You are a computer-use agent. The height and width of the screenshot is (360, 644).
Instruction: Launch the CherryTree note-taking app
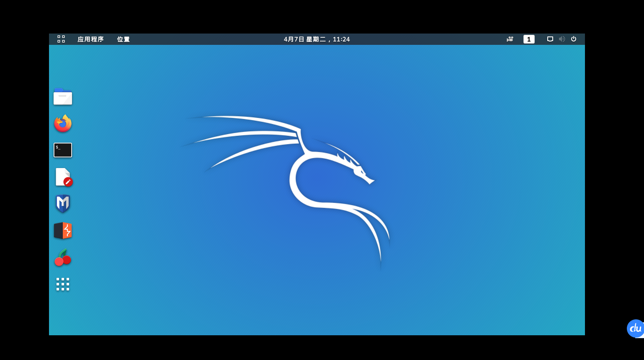[x=63, y=257]
